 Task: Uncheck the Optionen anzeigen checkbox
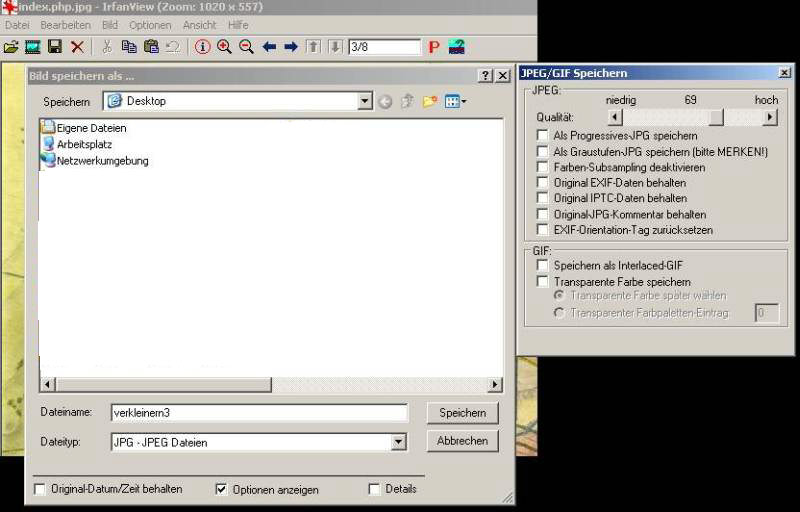[222, 489]
